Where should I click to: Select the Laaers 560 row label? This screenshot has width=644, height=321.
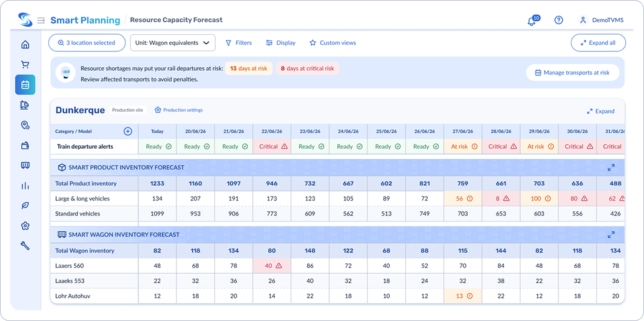pyautogui.click(x=70, y=266)
